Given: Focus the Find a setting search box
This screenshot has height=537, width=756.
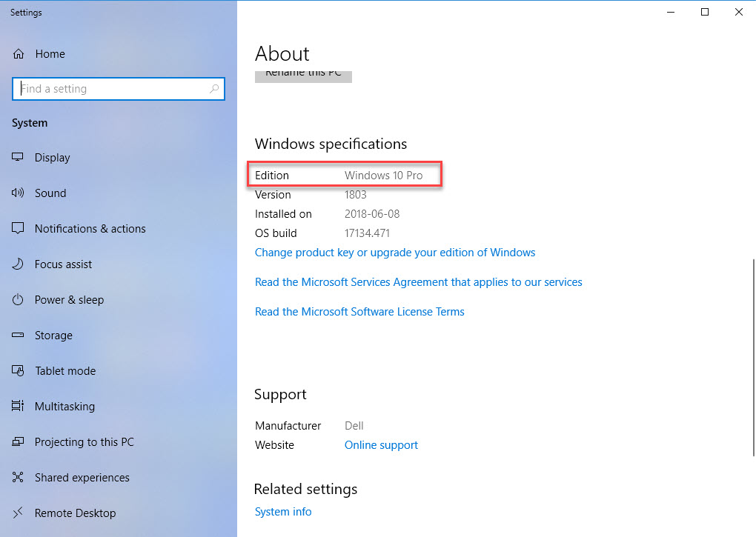Looking at the screenshot, I should pyautogui.click(x=111, y=89).
